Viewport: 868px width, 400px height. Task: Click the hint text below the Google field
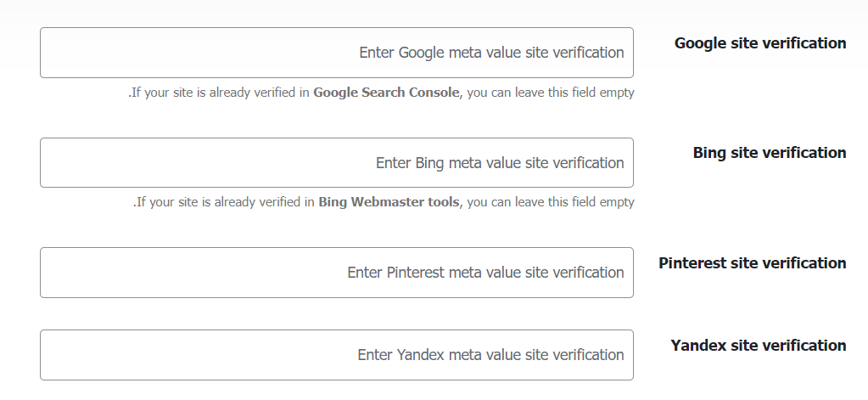tap(382, 93)
